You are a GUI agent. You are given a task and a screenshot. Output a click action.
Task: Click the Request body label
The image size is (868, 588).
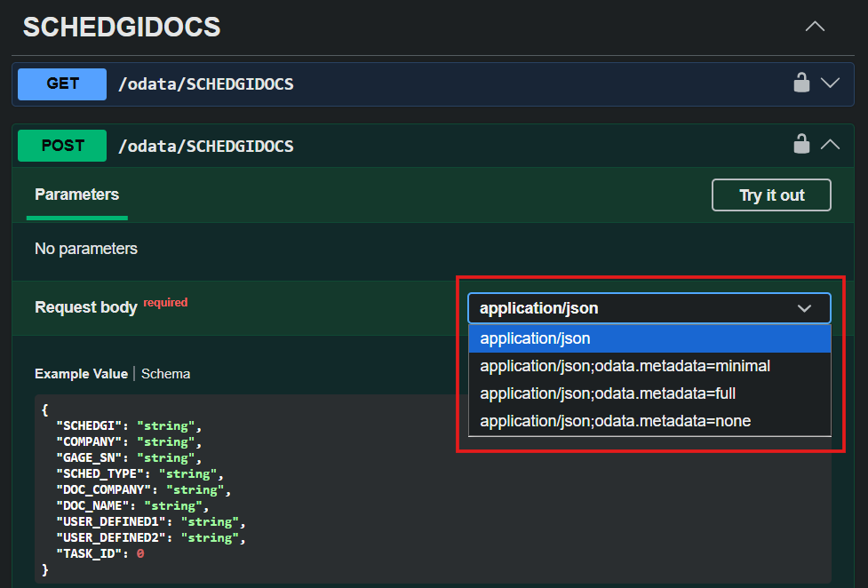click(86, 306)
